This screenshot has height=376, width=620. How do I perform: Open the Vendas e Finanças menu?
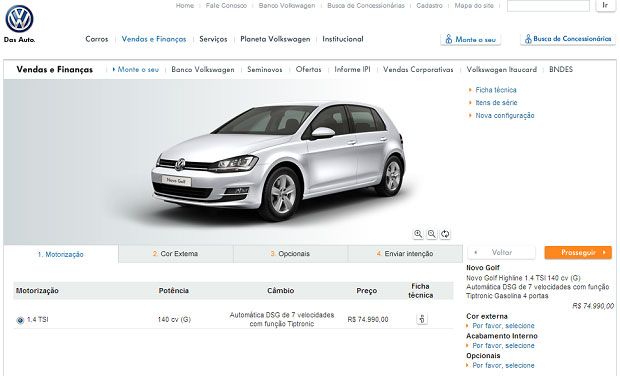[x=154, y=39]
